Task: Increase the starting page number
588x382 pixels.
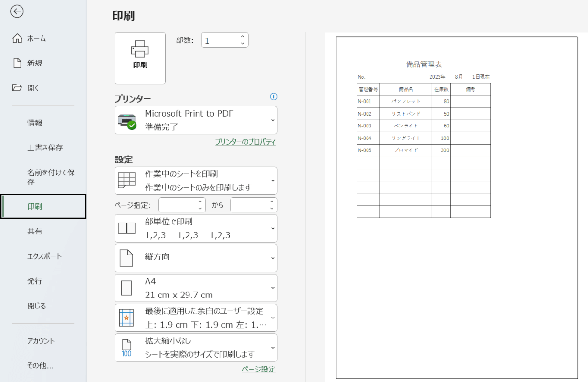Action: click(x=200, y=202)
